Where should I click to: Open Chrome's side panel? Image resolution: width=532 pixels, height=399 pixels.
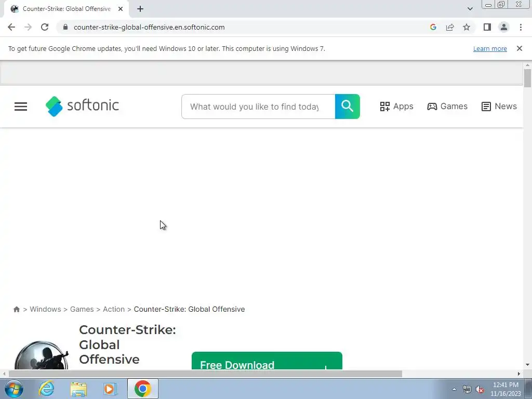click(x=487, y=27)
